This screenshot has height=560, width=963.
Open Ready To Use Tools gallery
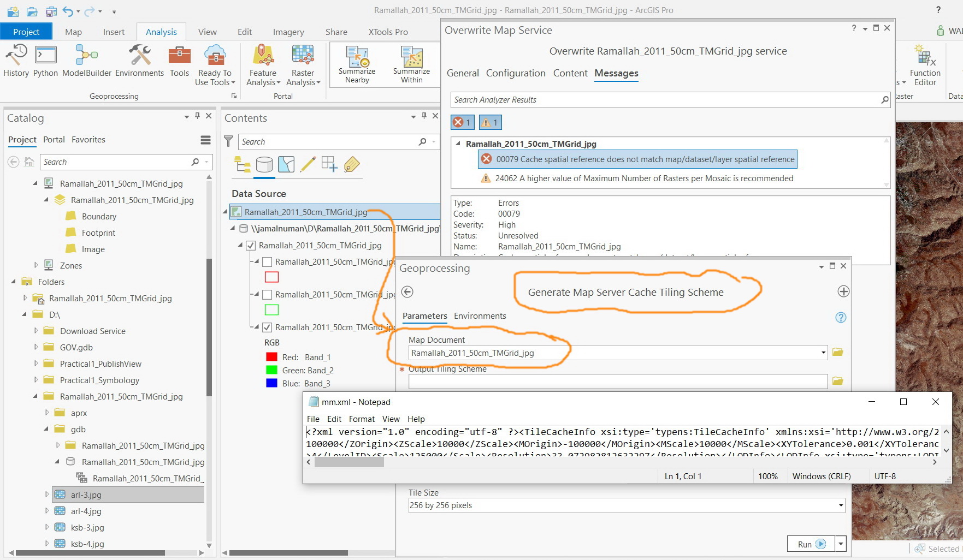(215, 65)
